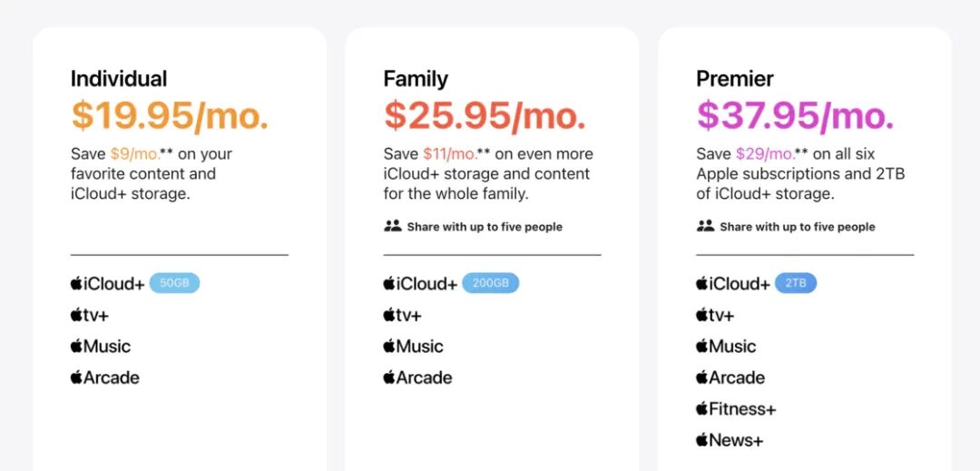Image resolution: width=980 pixels, height=471 pixels.
Task: Select Apple Arcade in the Individual plan
Action: [x=105, y=378]
